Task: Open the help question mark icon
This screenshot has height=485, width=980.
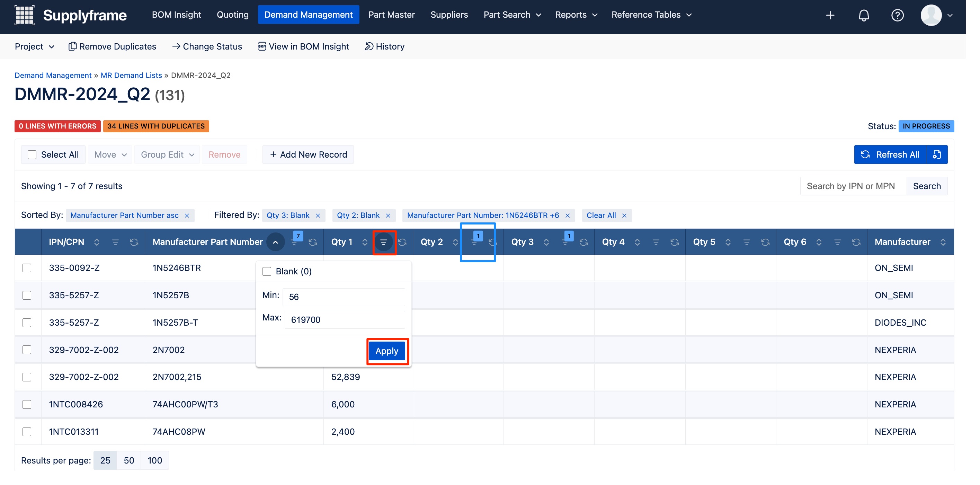Action: coord(897,15)
